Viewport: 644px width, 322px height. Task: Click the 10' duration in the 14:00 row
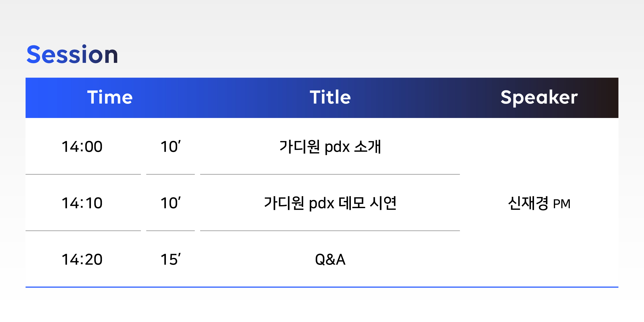[171, 147]
